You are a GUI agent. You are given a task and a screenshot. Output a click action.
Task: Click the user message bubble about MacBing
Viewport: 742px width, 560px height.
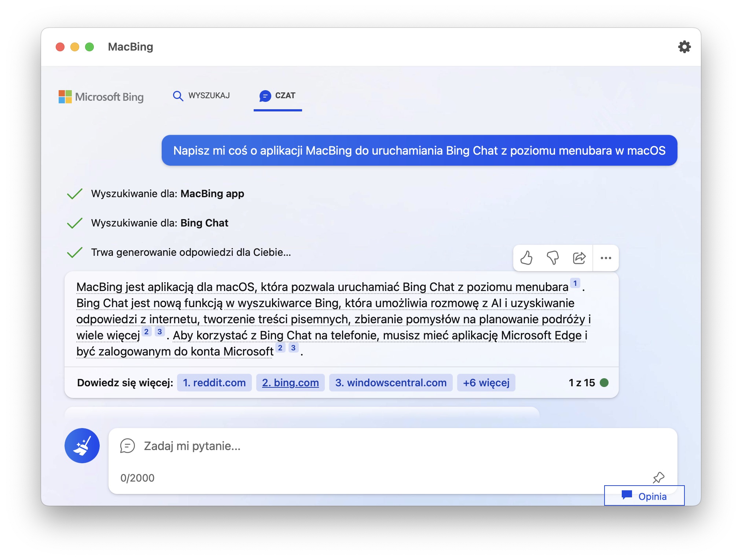(x=419, y=150)
